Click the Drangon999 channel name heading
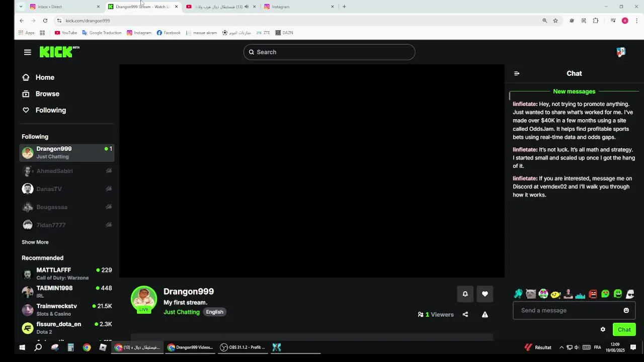This screenshot has height=362, width=644. [x=189, y=292]
